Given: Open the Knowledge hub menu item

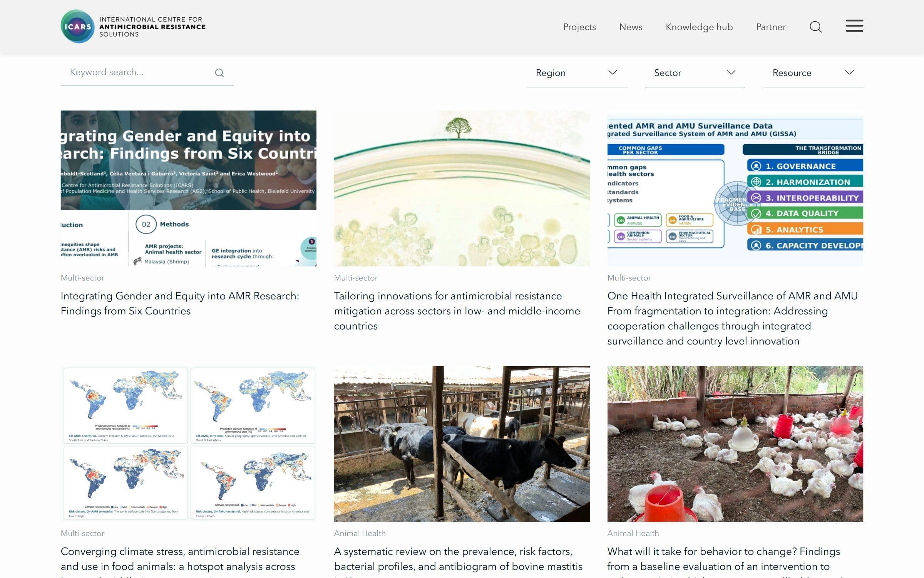Looking at the screenshot, I should 699,27.
